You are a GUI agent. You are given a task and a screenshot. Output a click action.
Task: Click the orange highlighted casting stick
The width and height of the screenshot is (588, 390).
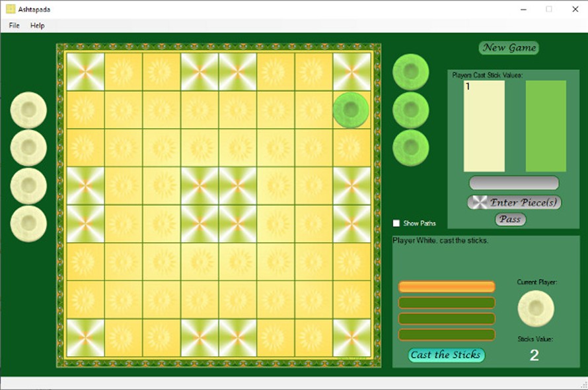pyautogui.click(x=447, y=287)
